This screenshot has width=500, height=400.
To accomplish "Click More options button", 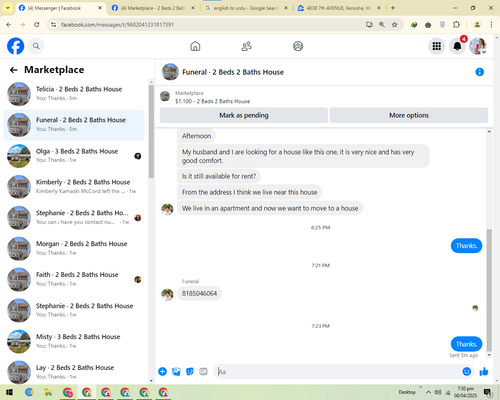I will point(409,115).
